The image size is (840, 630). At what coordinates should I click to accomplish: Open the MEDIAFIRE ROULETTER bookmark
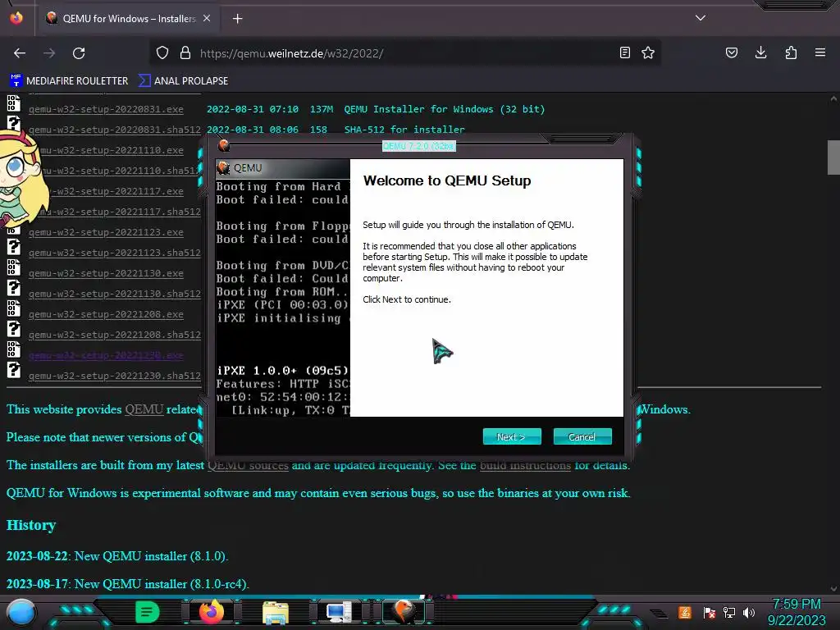click(69, 81)
